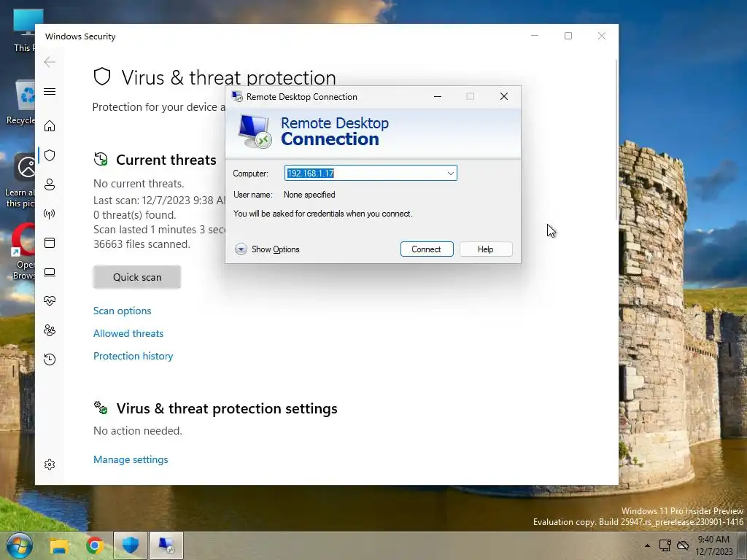Viewport: 747px width, 560px height.
Task: Maximize the Windows Security window
Action: pyautogui.click(x=568, y=36)
